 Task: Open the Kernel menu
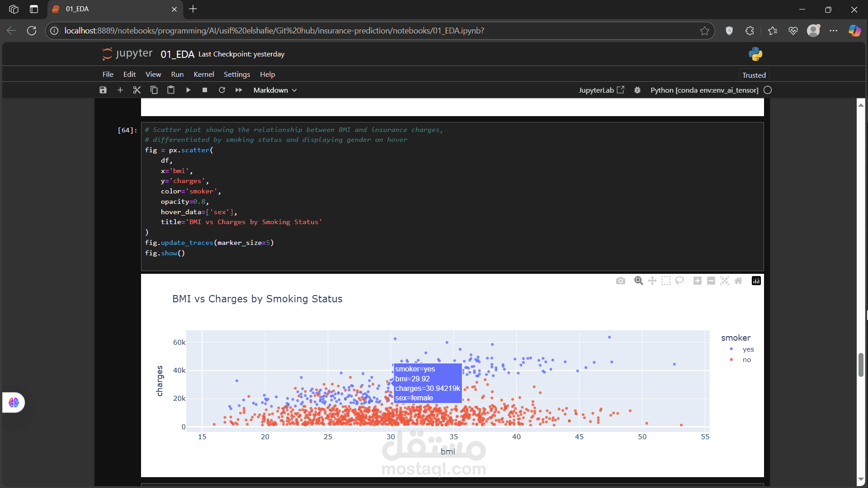(x=203, y=74)
